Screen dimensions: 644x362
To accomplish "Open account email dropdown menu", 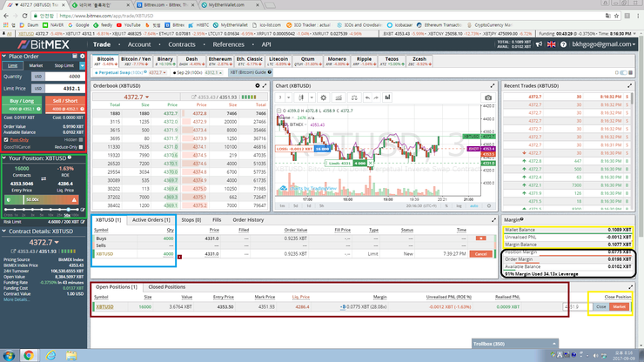I will pyautogui.click(x=604, y=44).
